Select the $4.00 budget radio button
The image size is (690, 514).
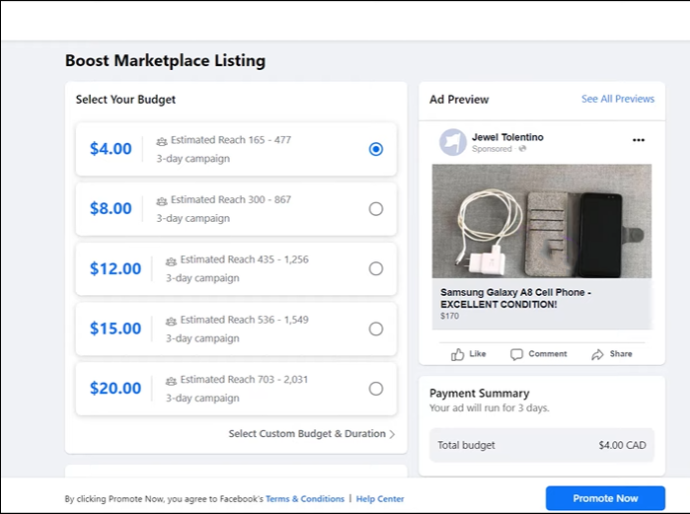point(376,149)
